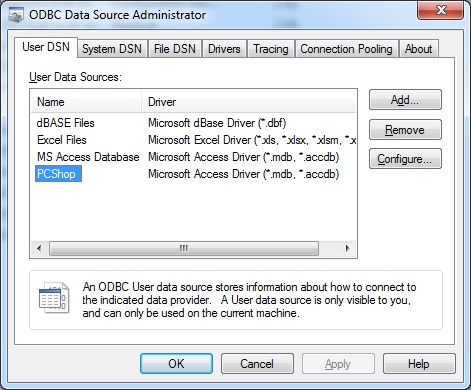Select the PCShop data source
The height and width of the screenshot is (390, 471).
[58, 174]
